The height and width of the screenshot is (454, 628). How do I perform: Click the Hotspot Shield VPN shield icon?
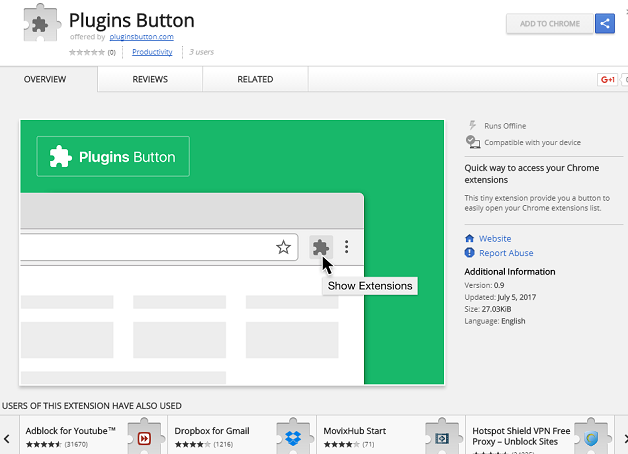tap(591, 438)
